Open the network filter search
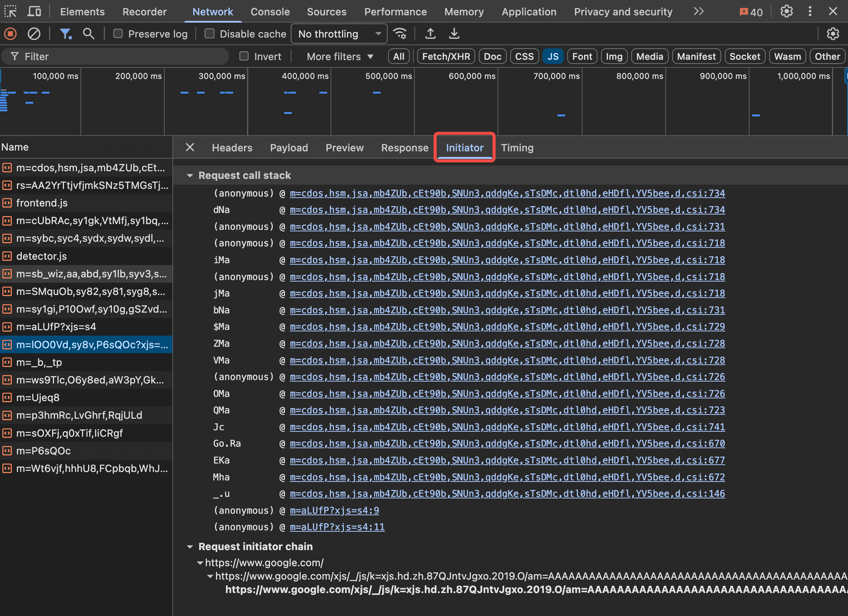The image size is (848, 616). coord(88,34)
